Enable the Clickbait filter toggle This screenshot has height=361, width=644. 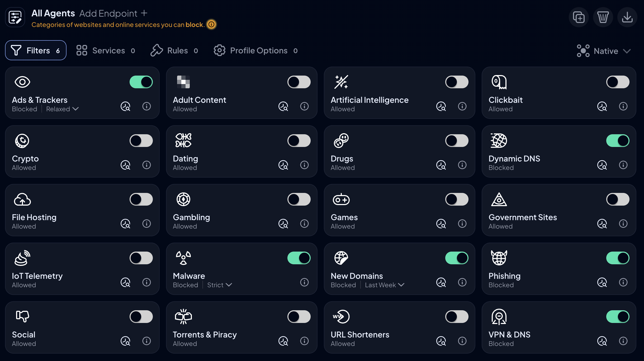tap(618, 82)
